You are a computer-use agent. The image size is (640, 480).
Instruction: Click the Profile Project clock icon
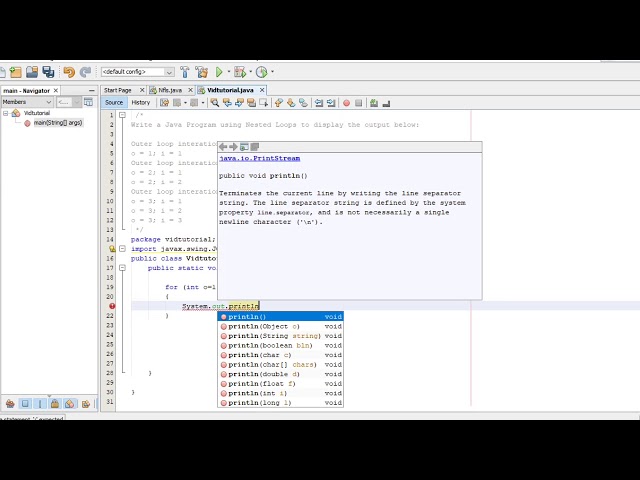(x=262, y=72)
